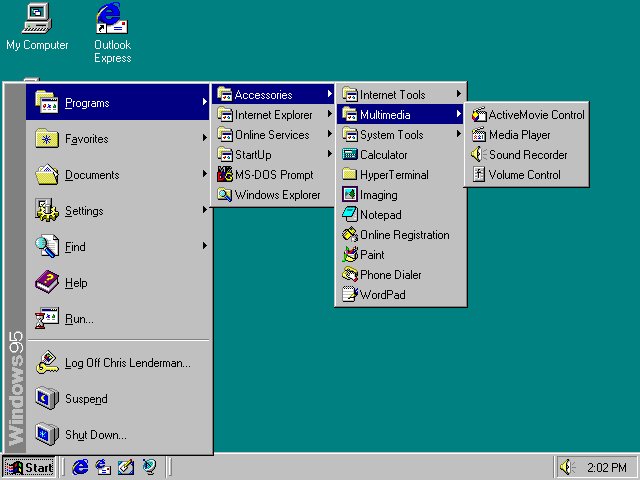Click the Online Registration icon
Image resolution: width=640 pixels, height=480 pixels.
pyautogui.click(x=350, y=234)
